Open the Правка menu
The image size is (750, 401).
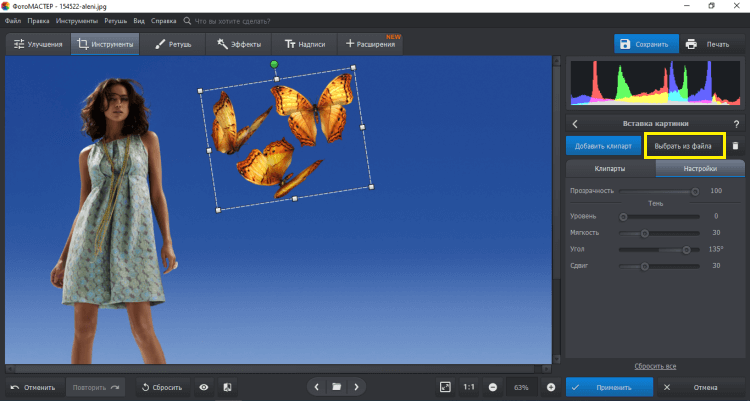point(38,21)
